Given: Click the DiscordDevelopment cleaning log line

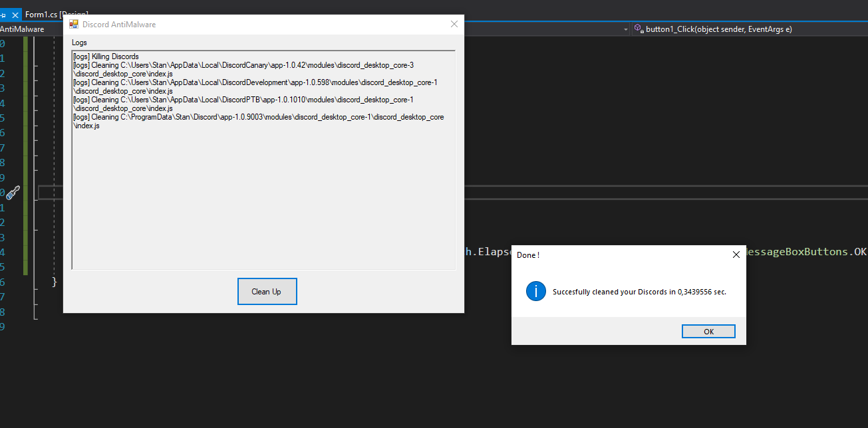Looking at the screenshot, I should coord(255,86).
